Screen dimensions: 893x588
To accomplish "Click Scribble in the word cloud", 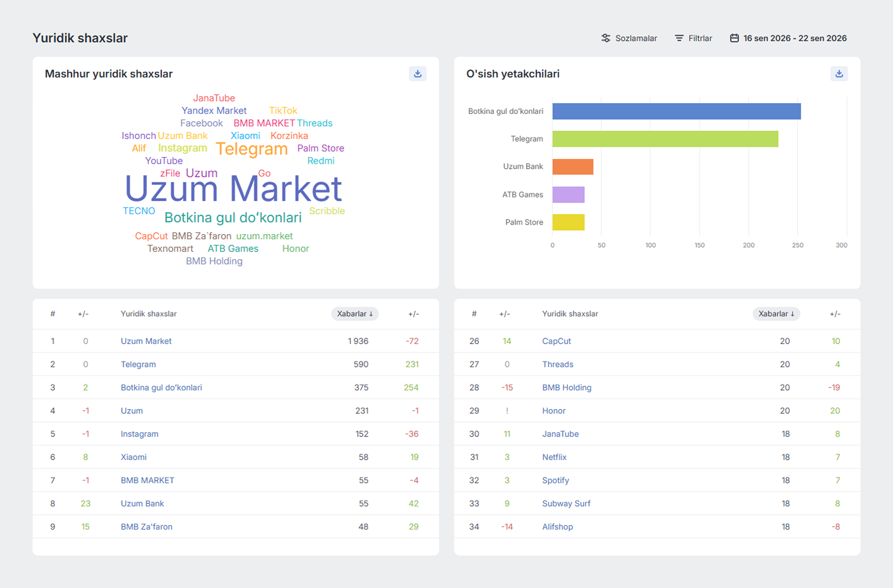I will 327,211.
